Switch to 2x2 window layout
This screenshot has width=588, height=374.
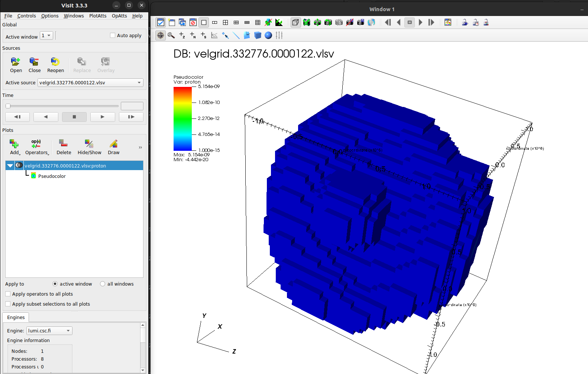225,23
